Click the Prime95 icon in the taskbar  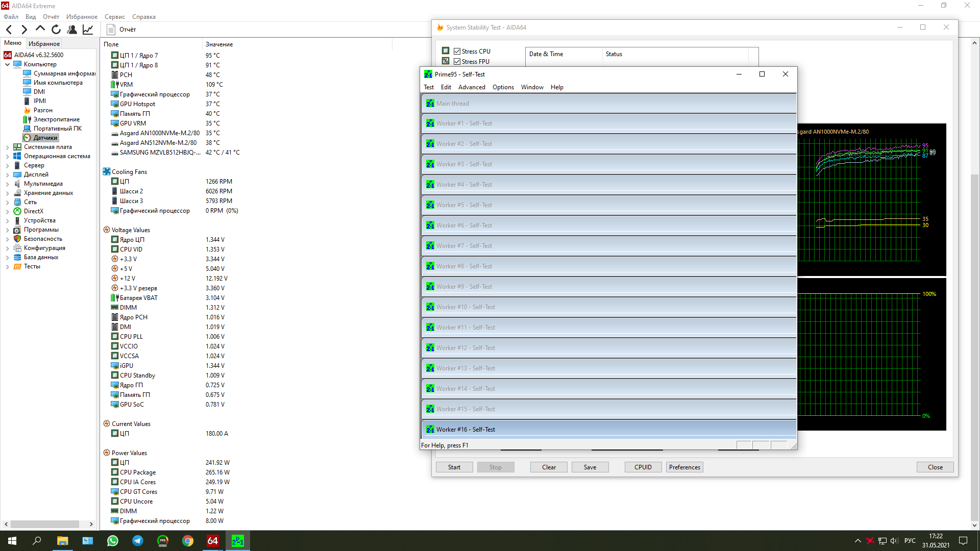[237, 541]
